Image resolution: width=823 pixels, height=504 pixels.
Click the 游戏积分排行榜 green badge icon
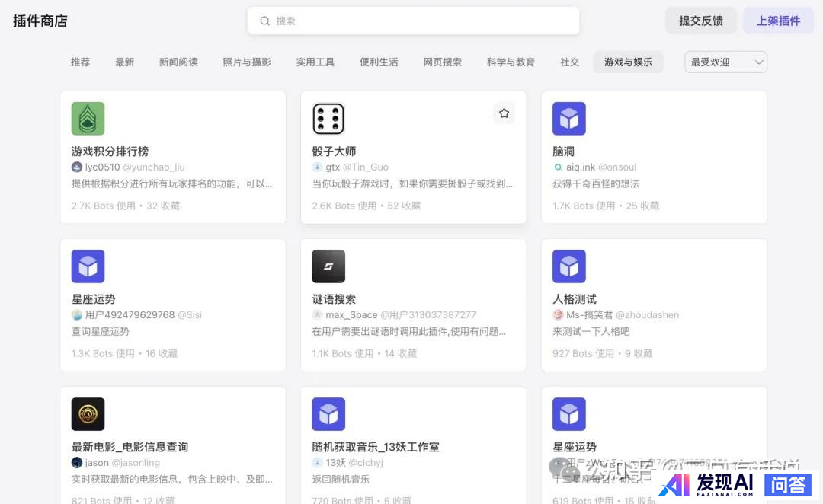tap(88, 119)
